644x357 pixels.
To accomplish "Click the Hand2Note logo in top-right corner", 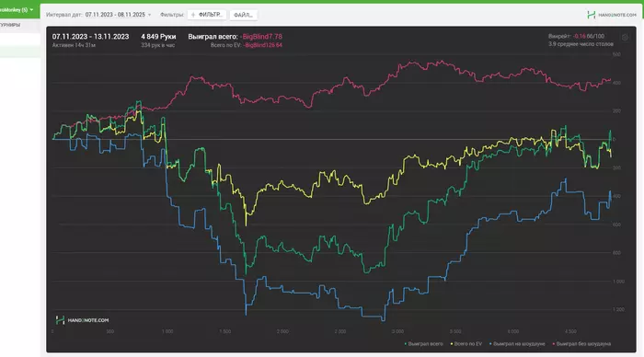I will 612,15.
